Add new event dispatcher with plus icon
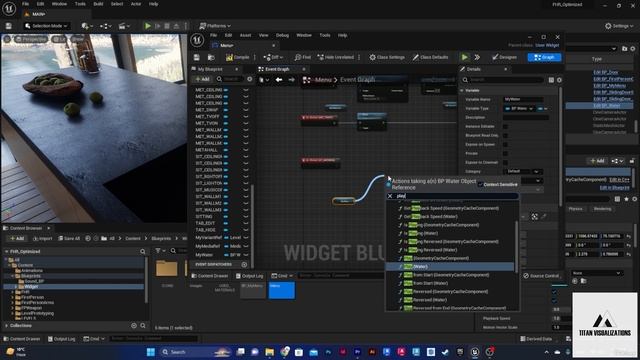Image resolution: width=640 pixels, height=360 pixels. click(x=244, y=264)
